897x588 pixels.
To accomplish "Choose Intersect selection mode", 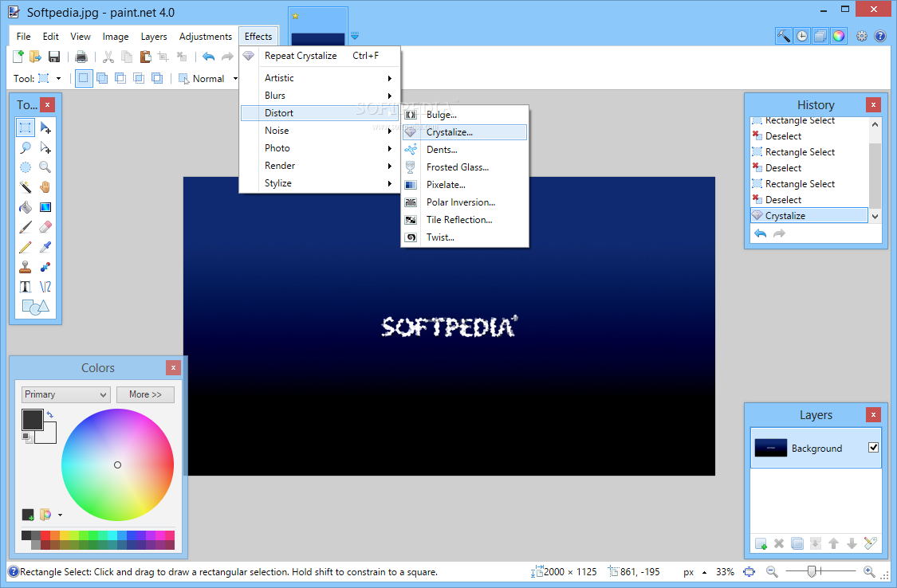I will (139, 78).
